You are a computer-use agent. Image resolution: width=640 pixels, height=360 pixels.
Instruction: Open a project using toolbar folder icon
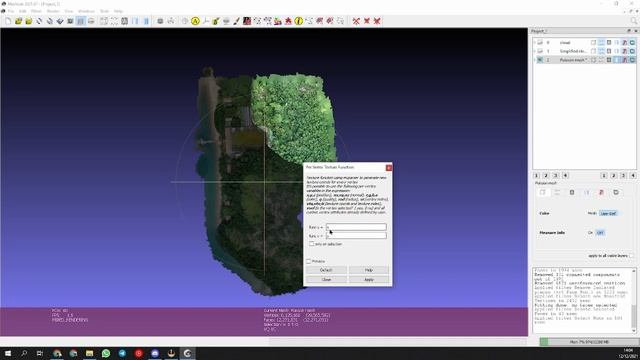click(x=18, y=21)
